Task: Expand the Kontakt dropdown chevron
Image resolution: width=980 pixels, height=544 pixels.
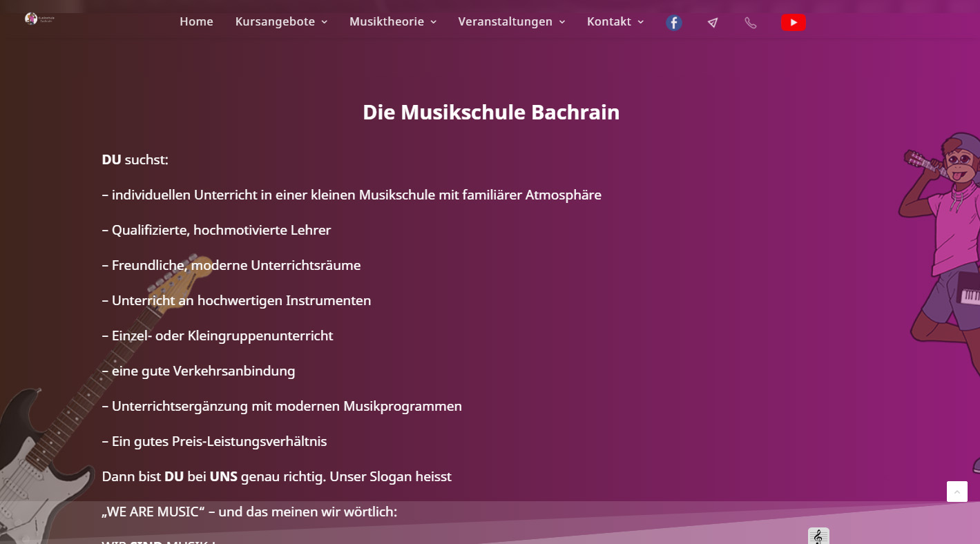Action: 640,22
